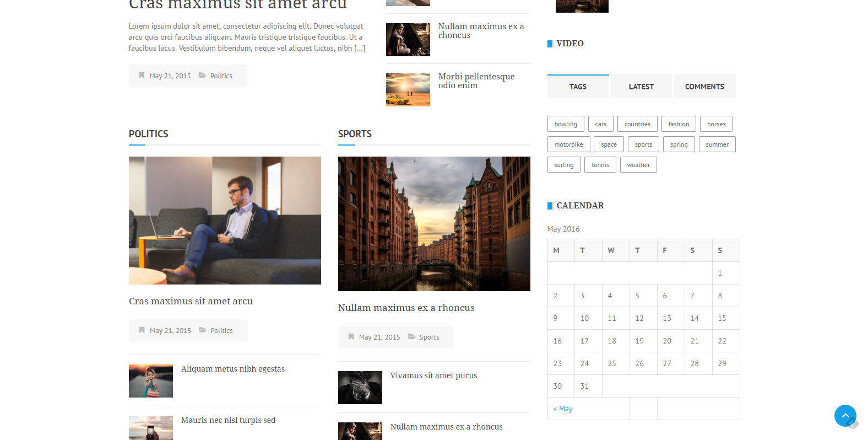Select the Tags tab
868x440 pixels.
click(578, 87)
